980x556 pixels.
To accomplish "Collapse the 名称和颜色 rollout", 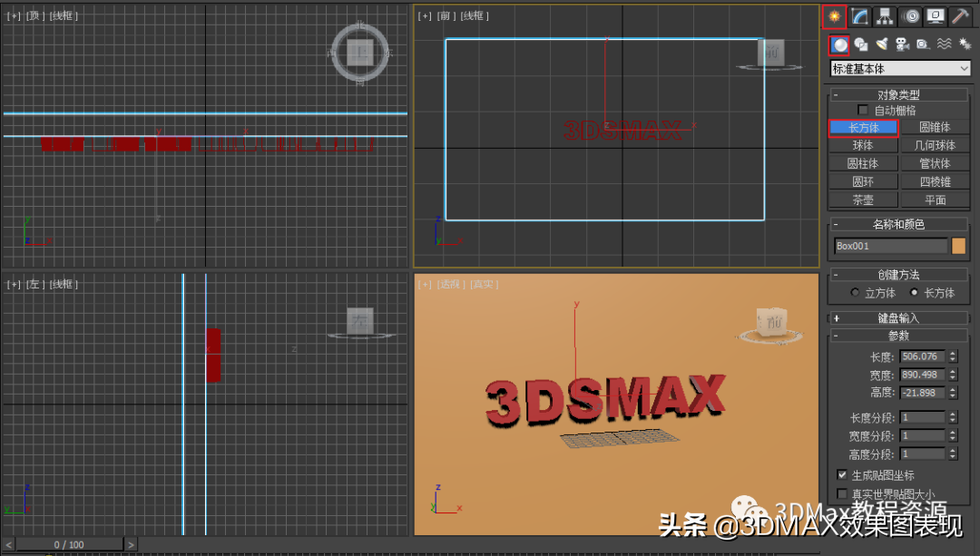I will [898, 224].
